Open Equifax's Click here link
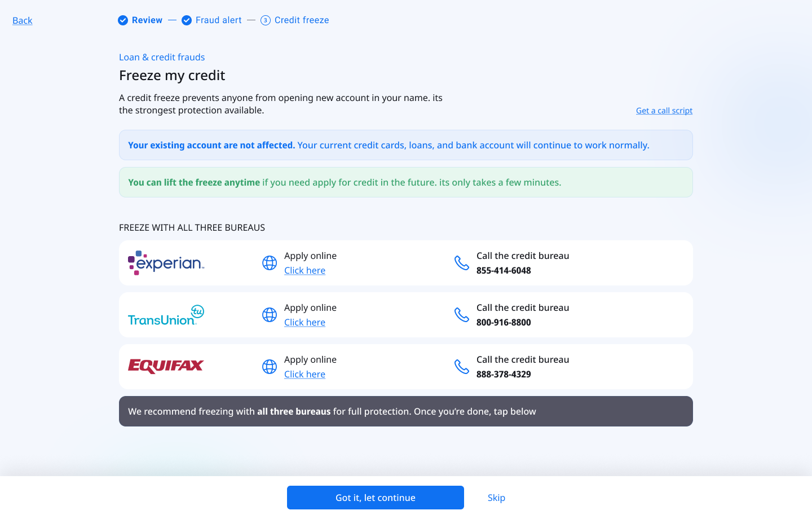This screenshot has width=812, height=519. tap(304, 374)
